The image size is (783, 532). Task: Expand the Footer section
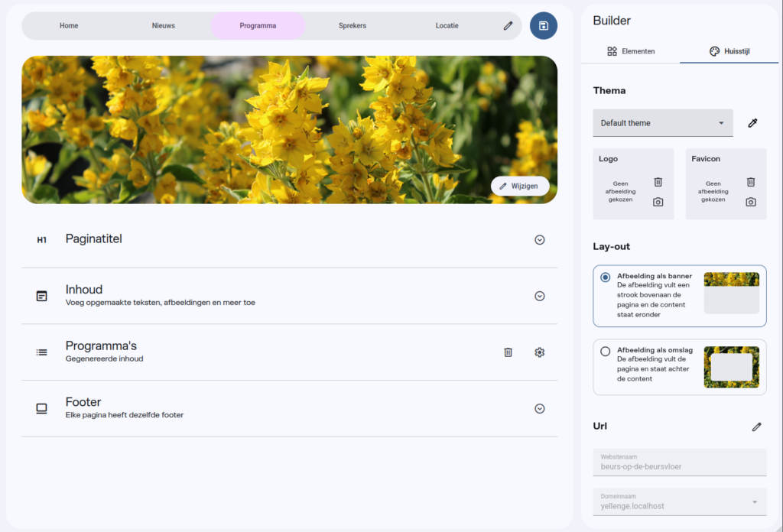539,409
